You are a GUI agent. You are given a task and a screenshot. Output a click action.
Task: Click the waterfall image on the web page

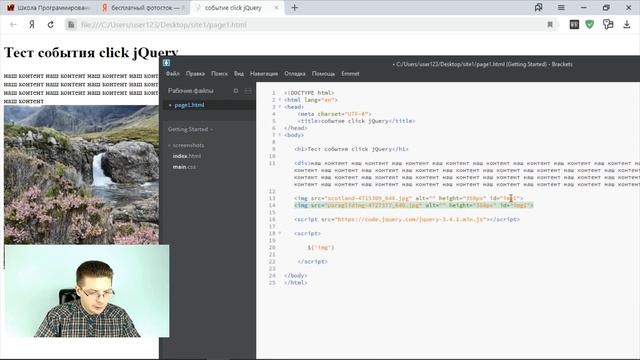point(81,175)
